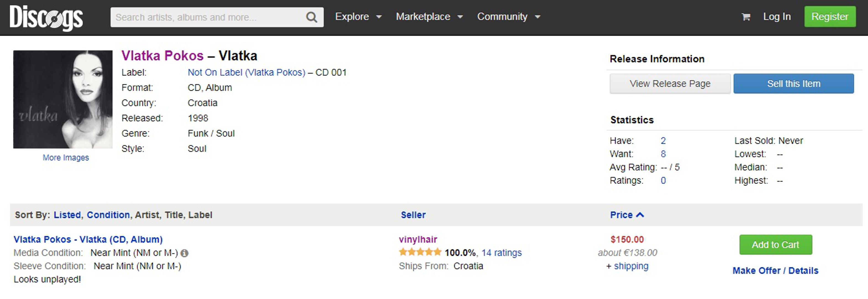
Task: Add the Vlatka CD to cart
Action: (x=775, y=245)
